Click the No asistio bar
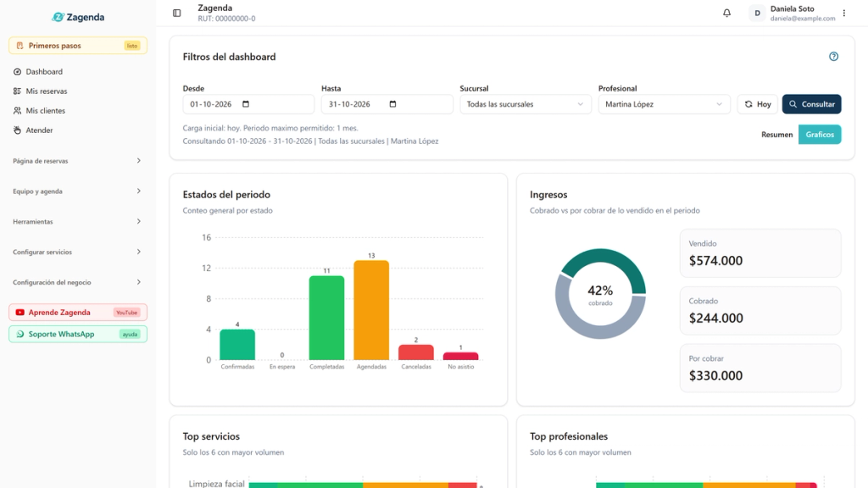This screenshot has height=488, width=868. pos(460,357)
